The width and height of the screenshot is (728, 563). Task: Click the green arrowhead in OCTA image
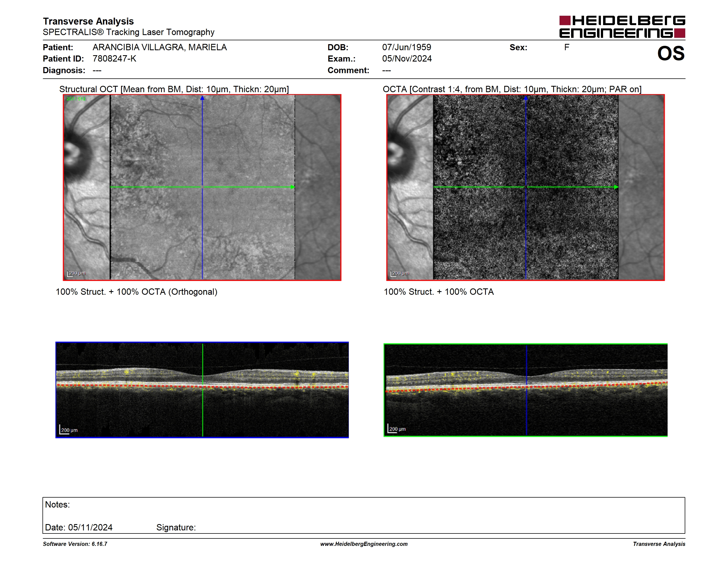click(x=616, y=187)
